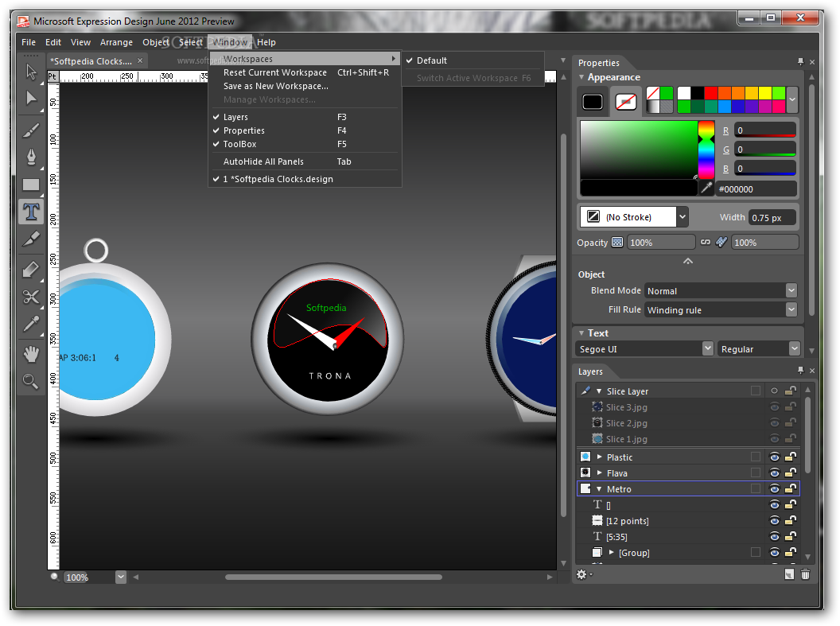The image size is (840, 626).
Task: Pin the Layers panel
Action: (800, 371)
